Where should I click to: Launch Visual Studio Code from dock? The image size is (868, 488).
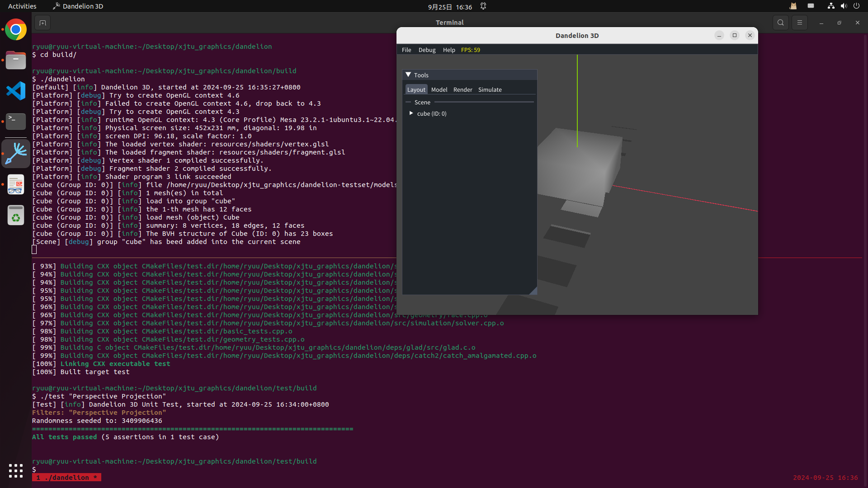point(16,91)
